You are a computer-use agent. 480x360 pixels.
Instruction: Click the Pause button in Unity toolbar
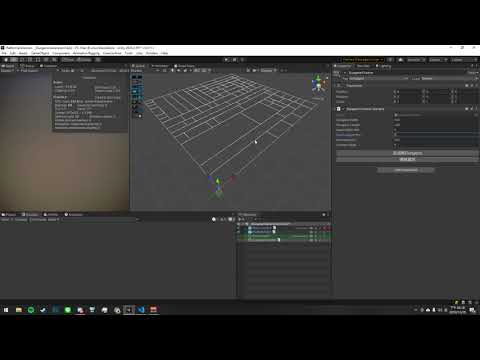235,60
